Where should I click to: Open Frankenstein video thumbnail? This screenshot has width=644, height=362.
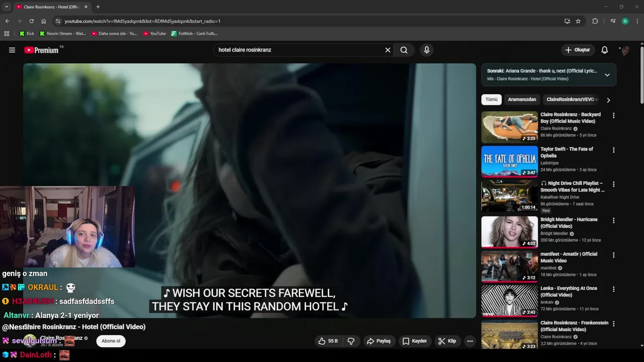point(510,334)
